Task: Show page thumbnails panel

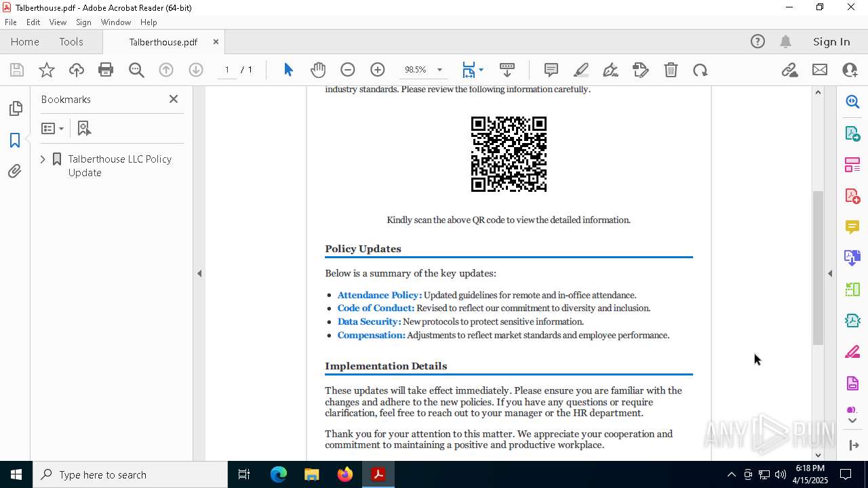Action: point(15,108)
